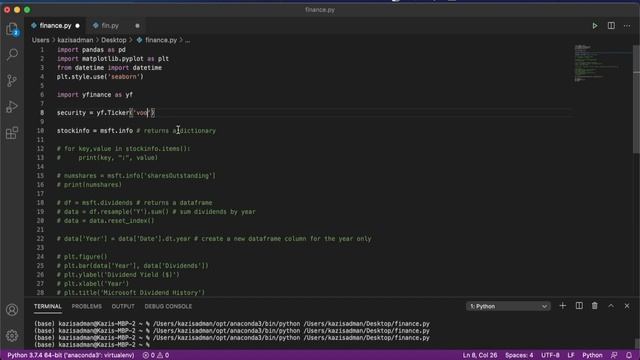This screenshot has height=360, width=640.
Task: Close the terminal panel
Action: point(627,306)
